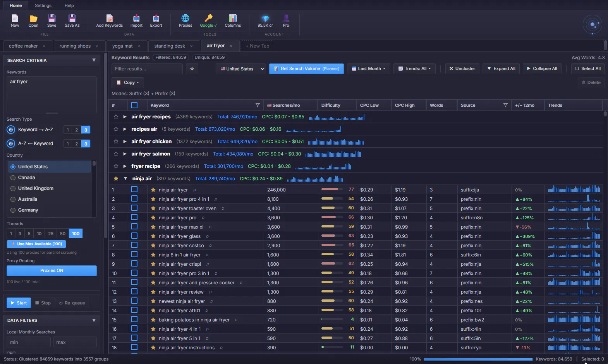Click the star favorites filter button
Viewport: 608px width, 364px height.
tap(192, 69)
